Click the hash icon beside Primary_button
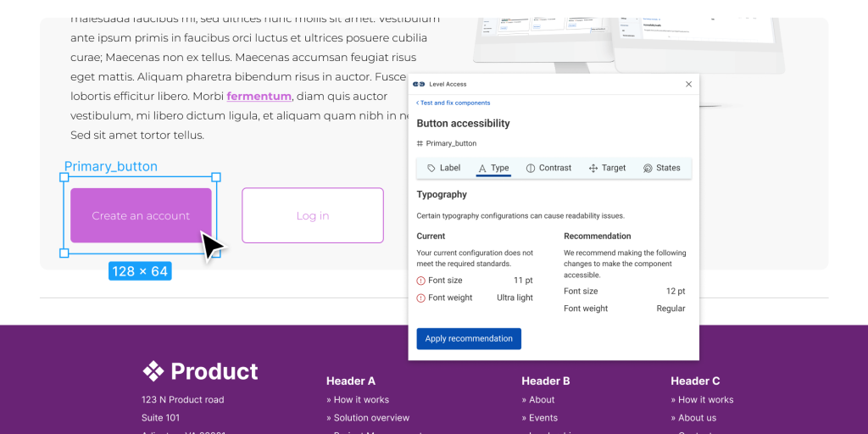This screenshot has width=868, height=434. click(x=420, y=144)
